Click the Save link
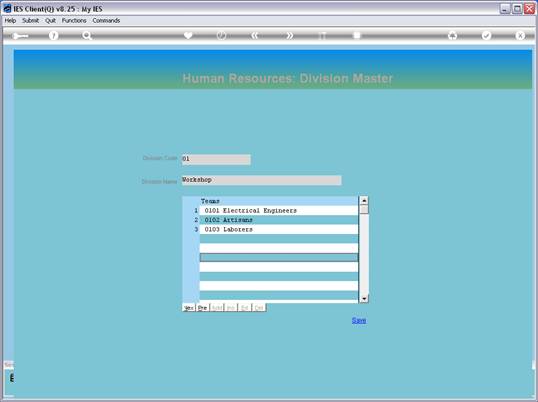 click(359, 320)
